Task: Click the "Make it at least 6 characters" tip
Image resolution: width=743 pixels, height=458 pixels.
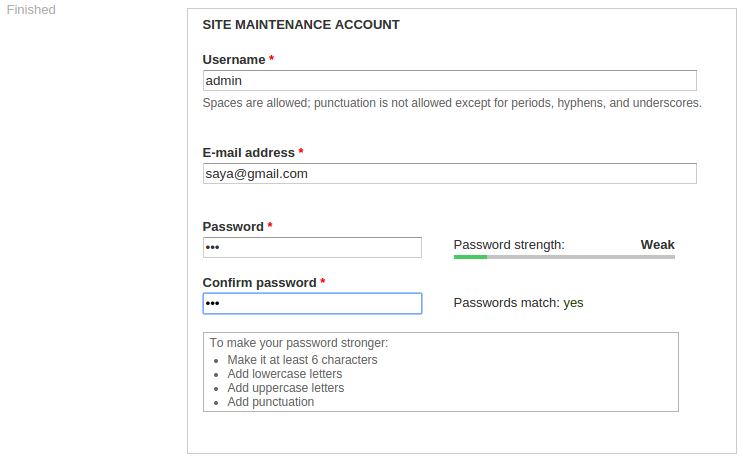Action: pyautogui.click(x=302, y=360)
